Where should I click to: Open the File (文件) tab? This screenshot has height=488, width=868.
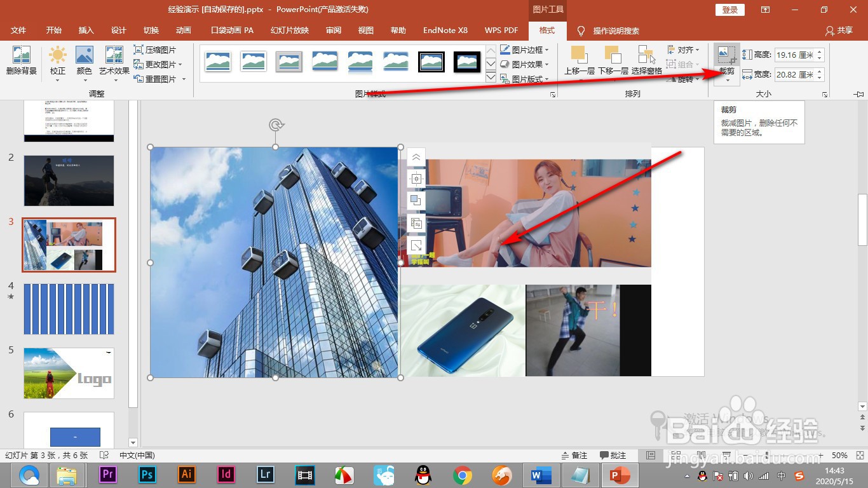18,30
